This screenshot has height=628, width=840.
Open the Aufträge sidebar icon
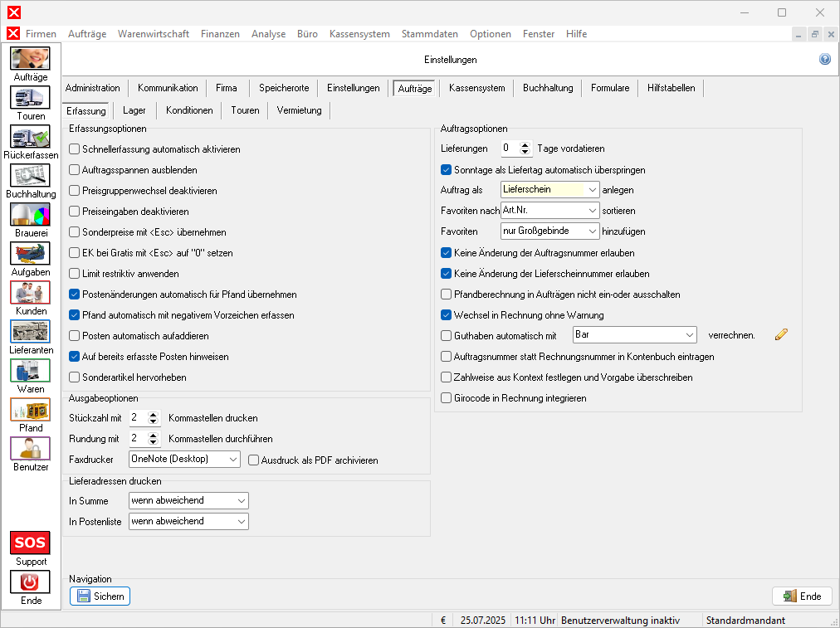click(30, 59)
